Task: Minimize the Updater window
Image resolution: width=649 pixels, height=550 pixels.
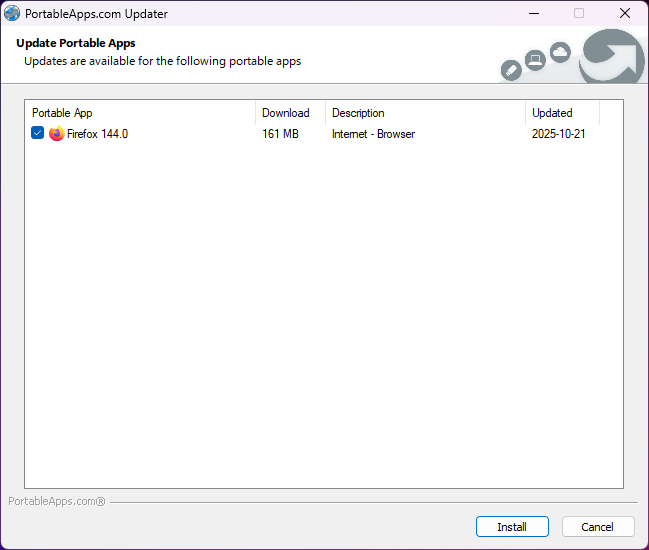Action: coord(533,13)
